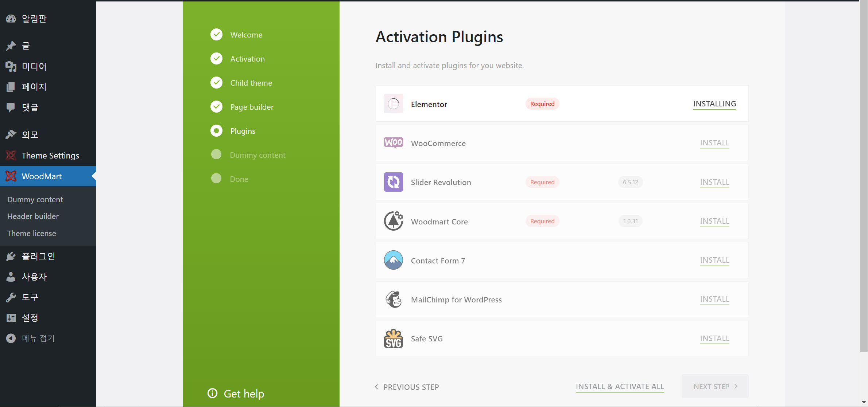
Task: Click the Contact Form 7 mountain icon
Action: tap(393, 260)
